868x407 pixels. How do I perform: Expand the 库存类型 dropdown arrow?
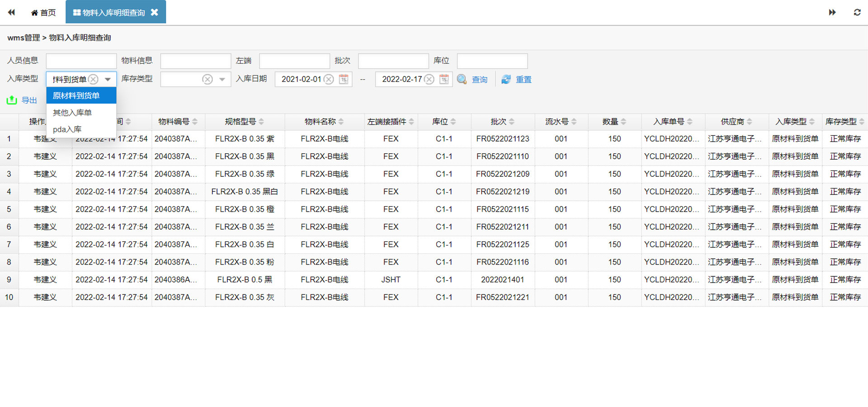(222, 79)
